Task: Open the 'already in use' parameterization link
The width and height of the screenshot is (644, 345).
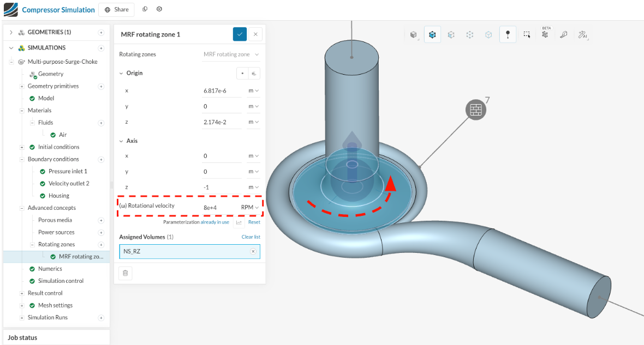Action: [215, 222]
